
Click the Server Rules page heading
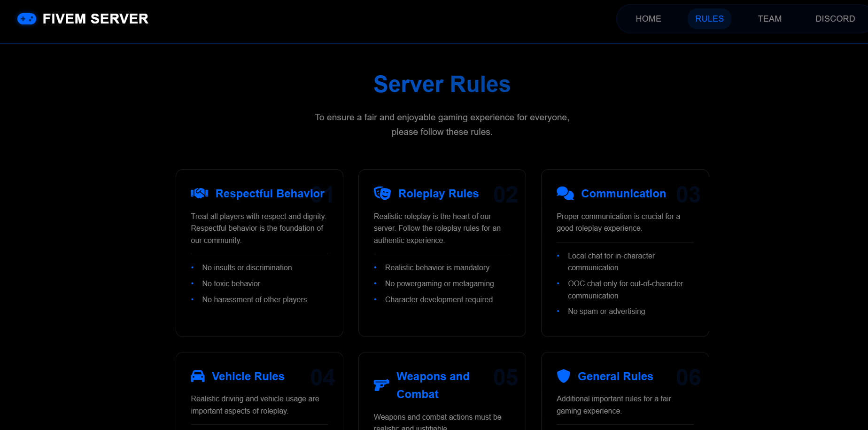442,85
